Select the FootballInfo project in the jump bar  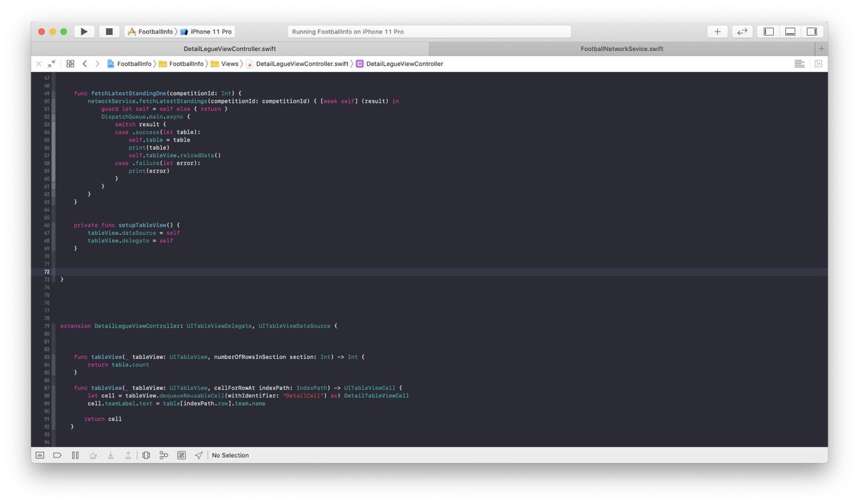tap(129, 64)
